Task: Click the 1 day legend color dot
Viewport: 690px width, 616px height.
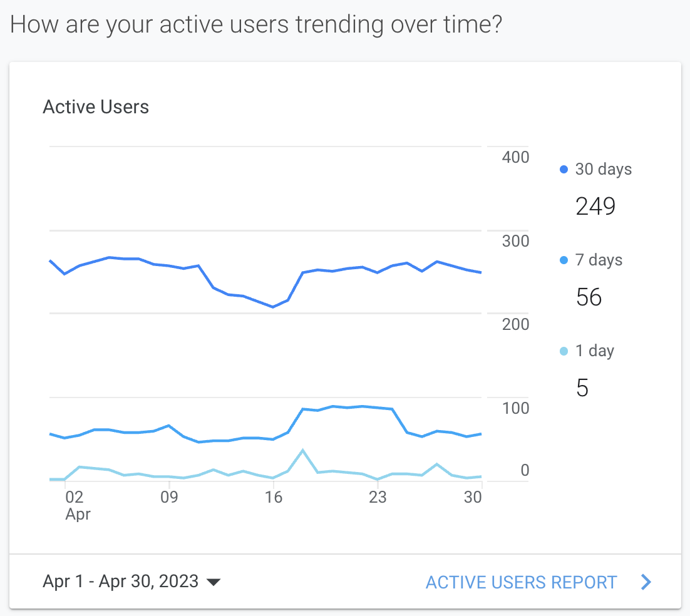Action: (x=564, y=351)
